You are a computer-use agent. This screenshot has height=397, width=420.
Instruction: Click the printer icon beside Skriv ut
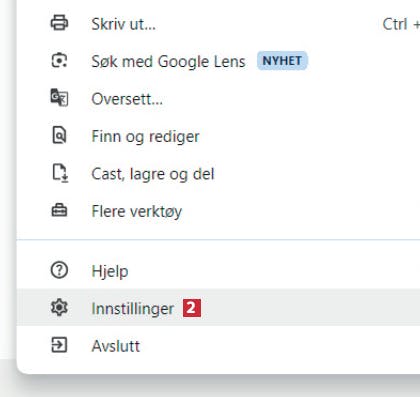(59, 23)
